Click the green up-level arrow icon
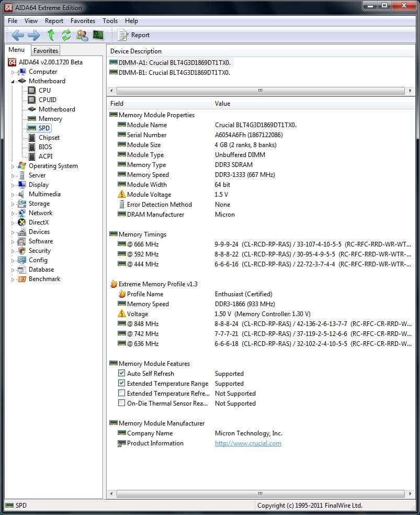This screenshot has width=420, height=515. point(51,35)
